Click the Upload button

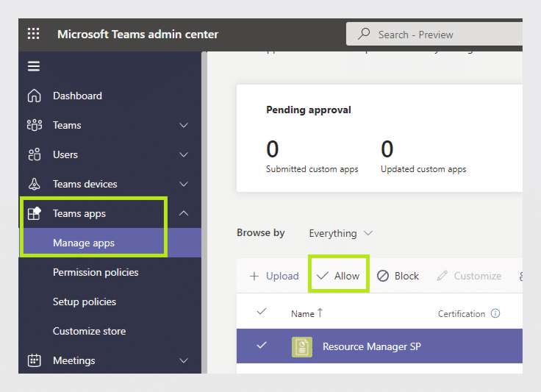pos(274,276)
